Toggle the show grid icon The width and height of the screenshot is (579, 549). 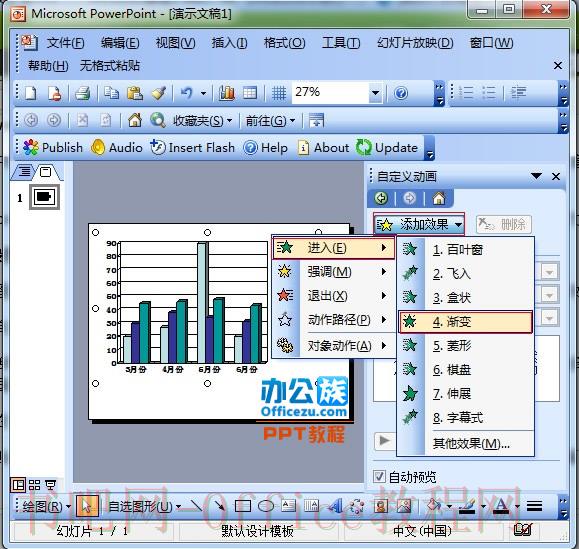(279, 93)
